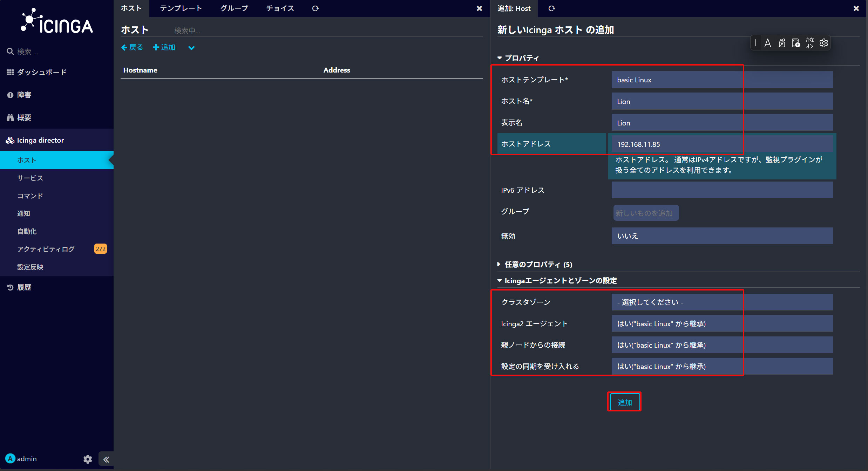
Task: Toggle the かなオン kana input switch
Action: (x=810, y=43)
